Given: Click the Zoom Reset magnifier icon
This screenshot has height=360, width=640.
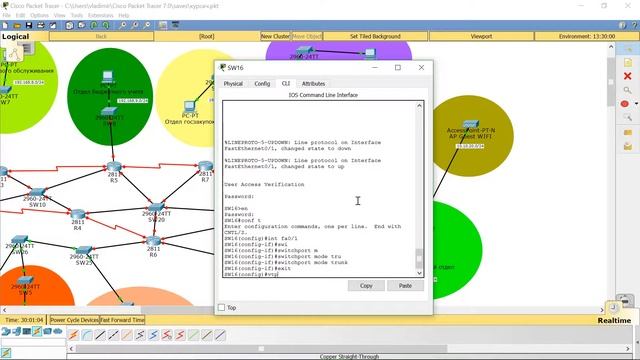Looking at the screenshot, I should click(x=135, y=25).
